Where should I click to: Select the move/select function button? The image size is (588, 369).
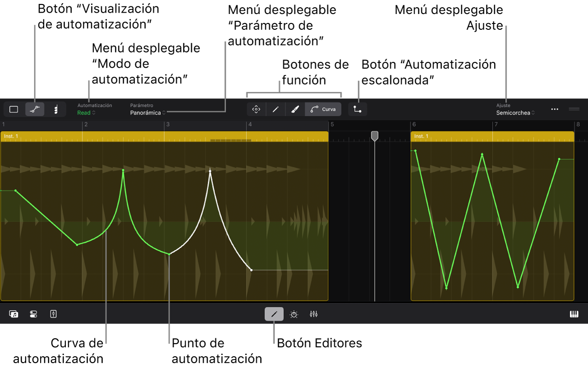pyautogui.click(x=256, y=109)
